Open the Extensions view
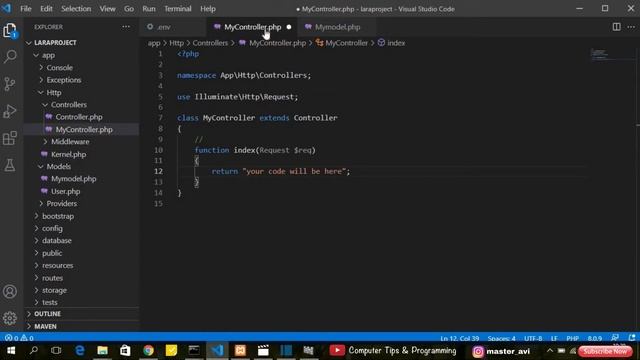 10,138
